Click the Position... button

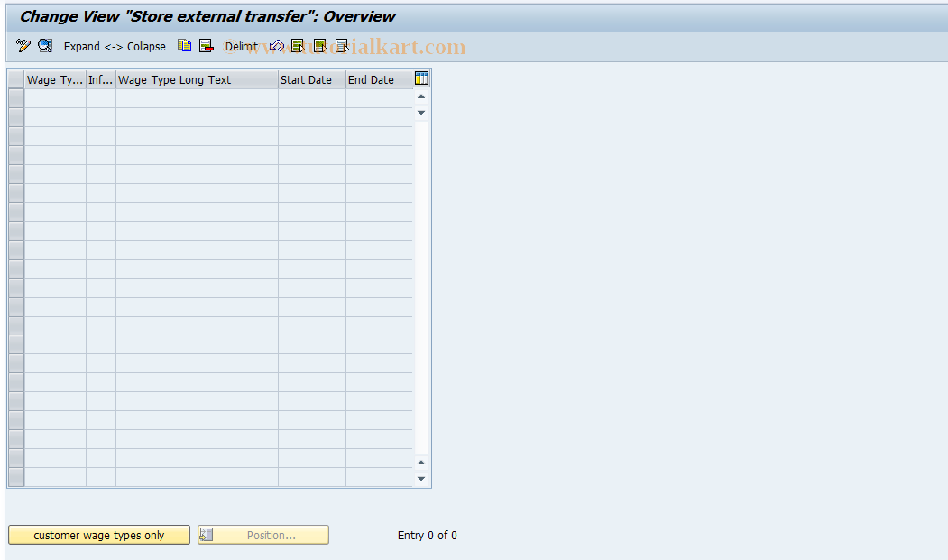click(263, 536)
